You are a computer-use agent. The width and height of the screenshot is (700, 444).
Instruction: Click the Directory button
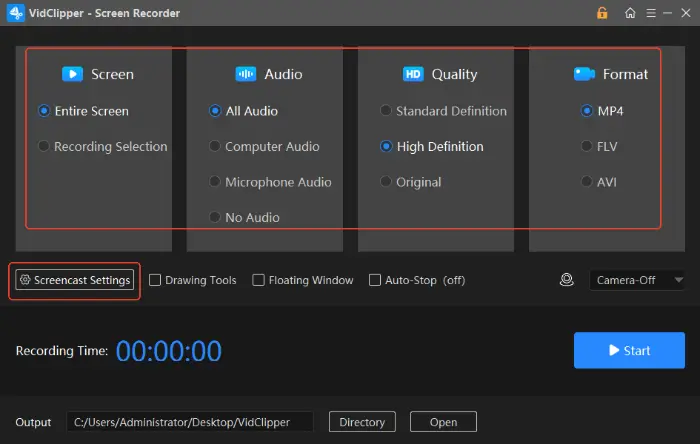(x=362, y=422)
